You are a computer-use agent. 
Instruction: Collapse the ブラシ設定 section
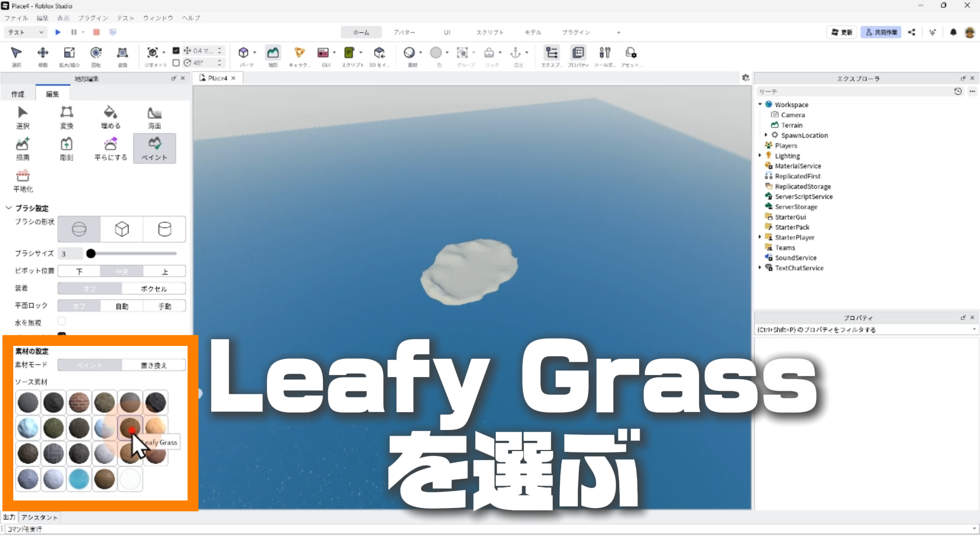tap(9, 208)
